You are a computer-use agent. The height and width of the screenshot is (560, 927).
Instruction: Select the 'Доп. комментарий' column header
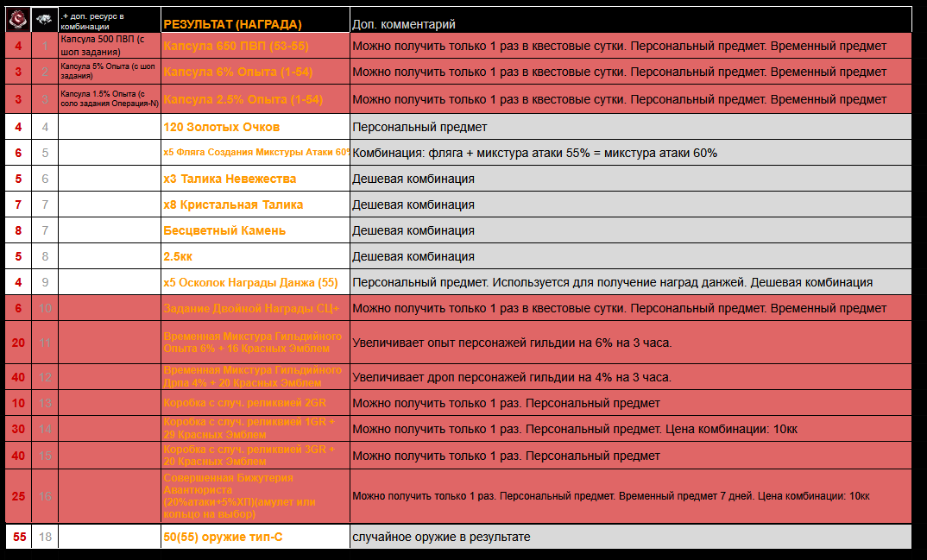403,25
